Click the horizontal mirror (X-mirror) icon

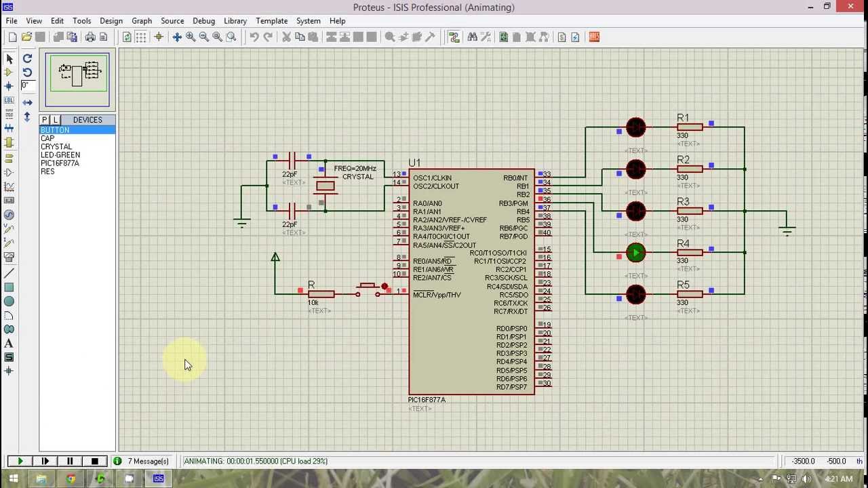click(27, 102)
